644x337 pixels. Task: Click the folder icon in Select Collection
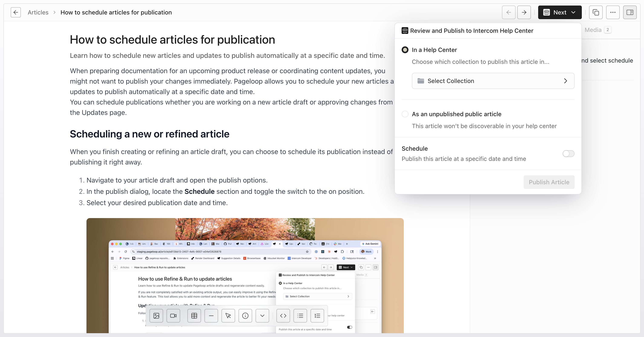[x=421, y=81]
